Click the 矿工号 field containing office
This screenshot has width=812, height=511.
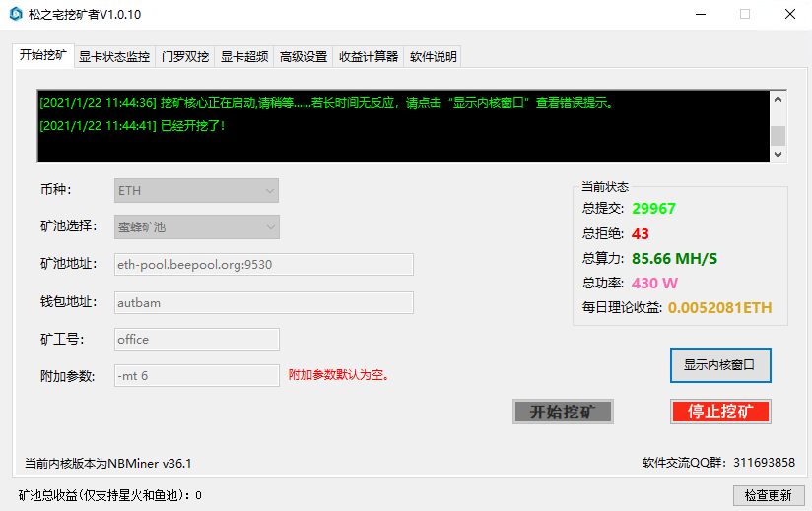coord(197,340)
